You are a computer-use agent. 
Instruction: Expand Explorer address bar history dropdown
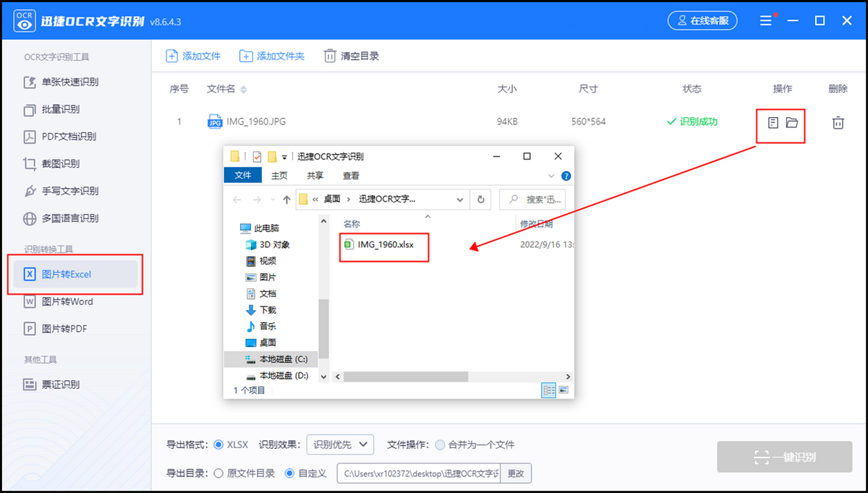coord(460,200)
